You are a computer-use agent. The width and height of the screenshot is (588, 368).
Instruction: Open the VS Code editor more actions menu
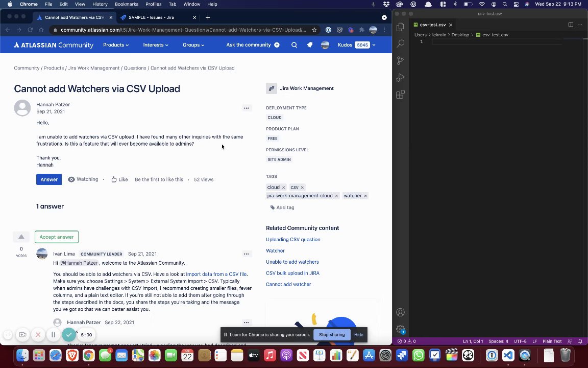point(580,25)
